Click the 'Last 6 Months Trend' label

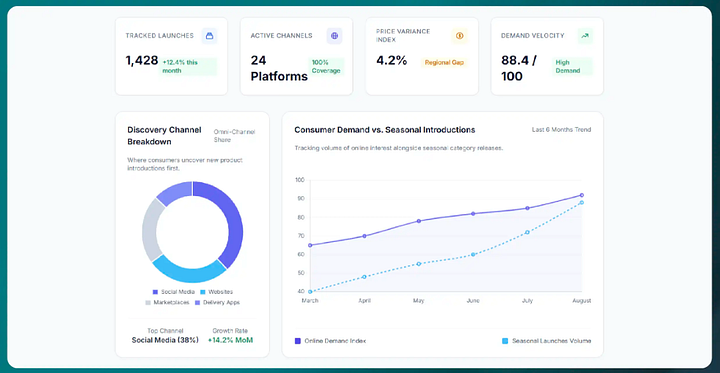point(562,130)
